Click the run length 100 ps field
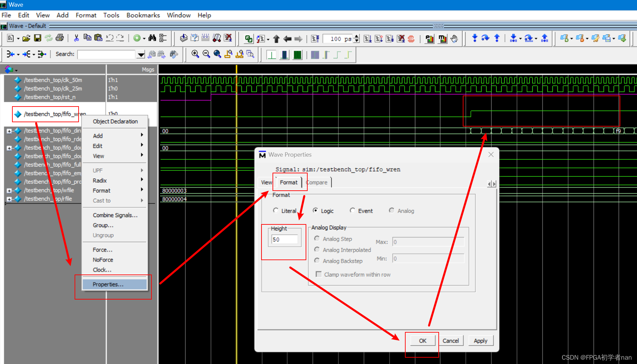 pyautogui.click(x=338, y=39)
